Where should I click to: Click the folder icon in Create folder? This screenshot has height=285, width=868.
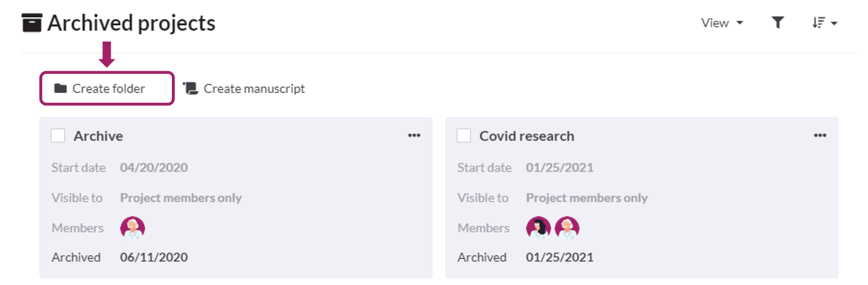tap(60, 88)
